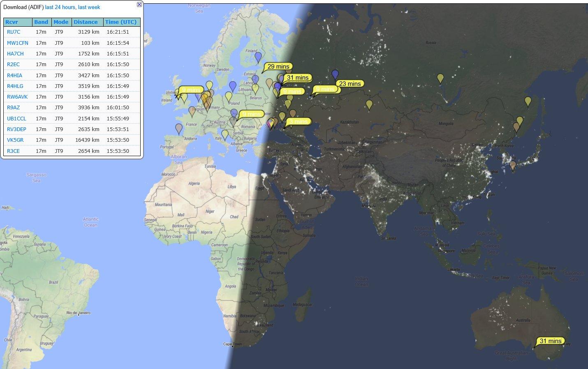588x369 pixels.
Task: Click the tan marker in northern France
Action: tap(192, 111)
